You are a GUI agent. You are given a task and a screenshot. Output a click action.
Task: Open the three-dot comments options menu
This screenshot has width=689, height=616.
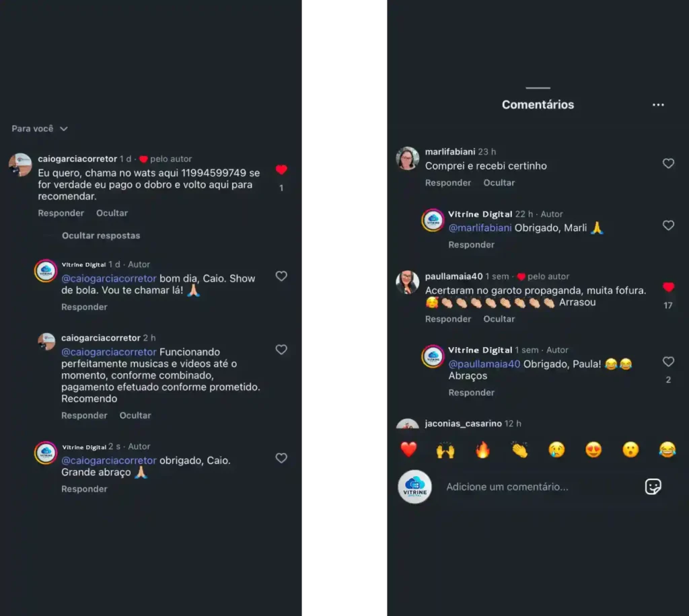coord(658,105)
